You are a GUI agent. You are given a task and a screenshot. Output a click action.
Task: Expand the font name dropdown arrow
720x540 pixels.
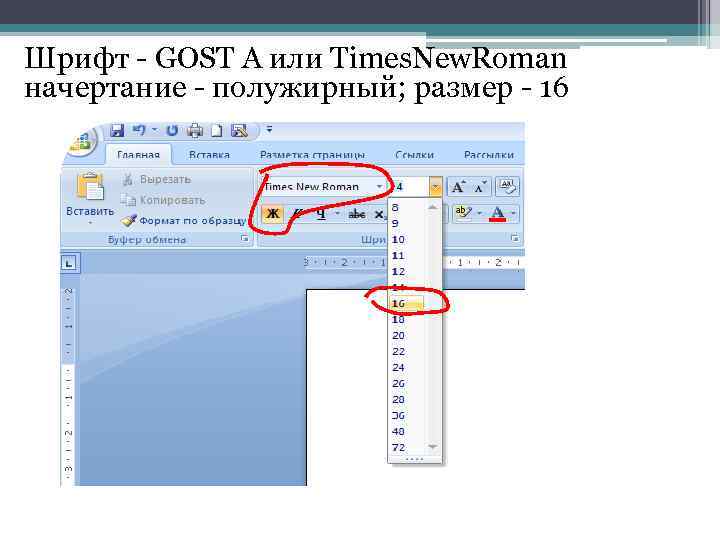pos(380,186)
